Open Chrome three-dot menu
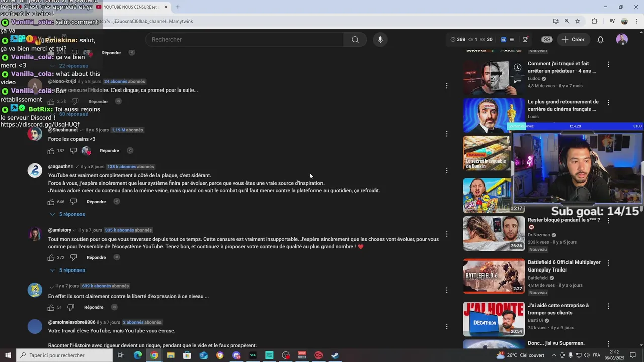This screenshot has height=362, width=644. (636, 21)
